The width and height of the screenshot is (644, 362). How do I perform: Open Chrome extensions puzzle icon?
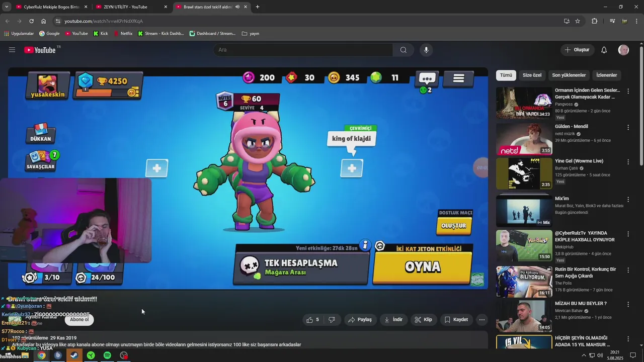595,21
